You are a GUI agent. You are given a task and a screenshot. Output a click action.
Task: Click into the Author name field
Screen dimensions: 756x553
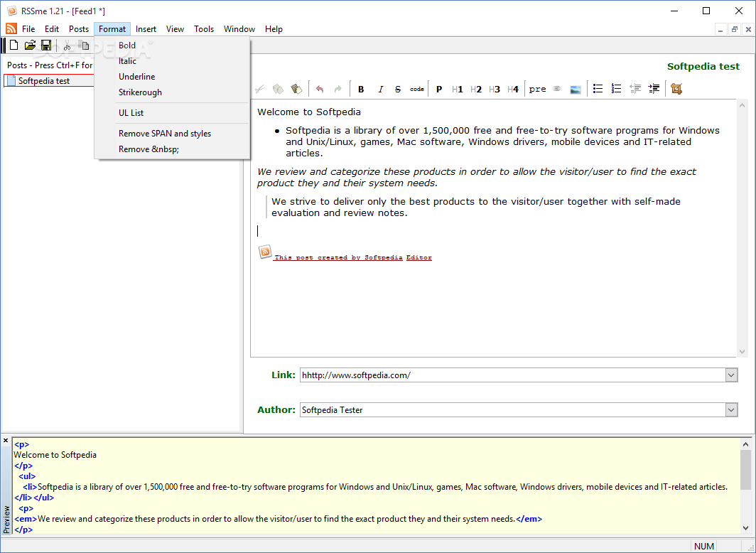click(x=512, y=410)
